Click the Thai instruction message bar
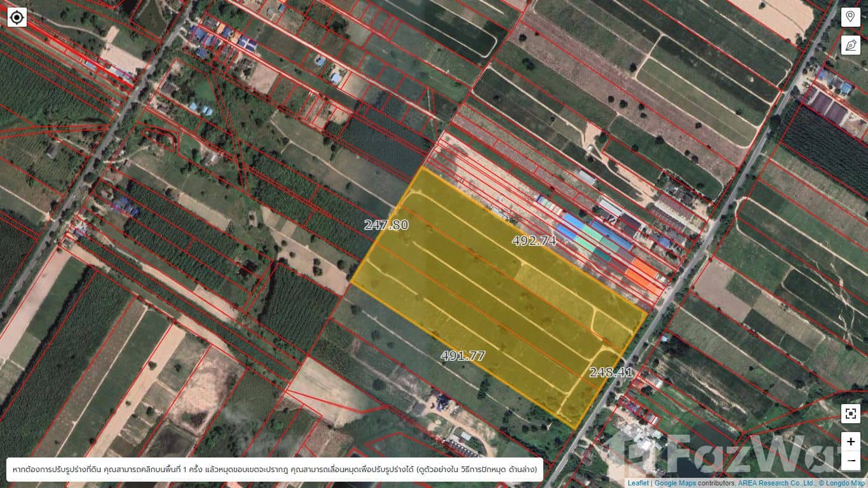The image size is (868, 488). [275, 470]
